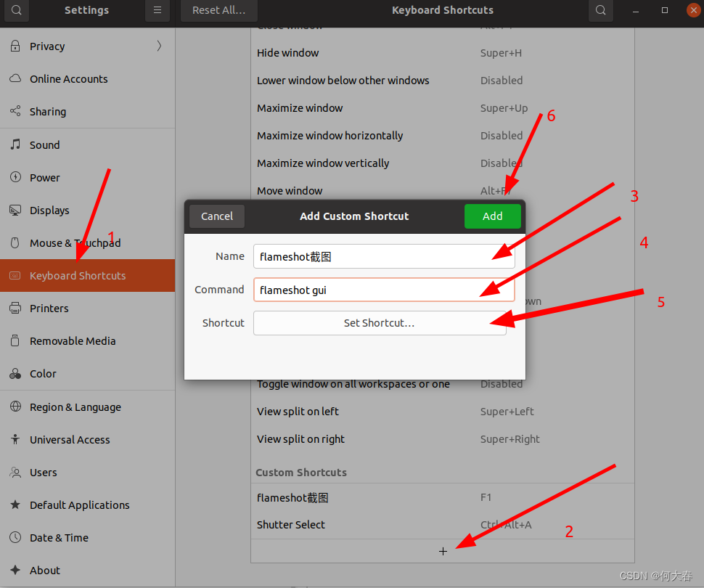Select View split on left row
The image size is (704, 588).
coord(443,412)
